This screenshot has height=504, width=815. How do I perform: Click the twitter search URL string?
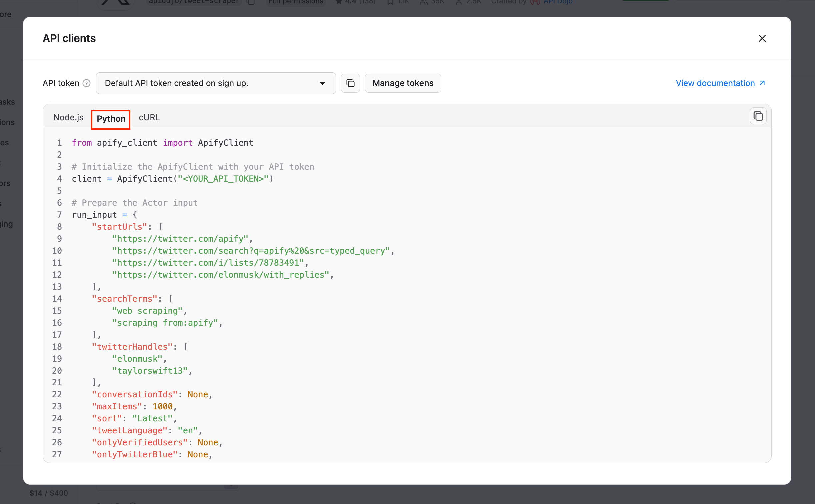click(251, 251)
